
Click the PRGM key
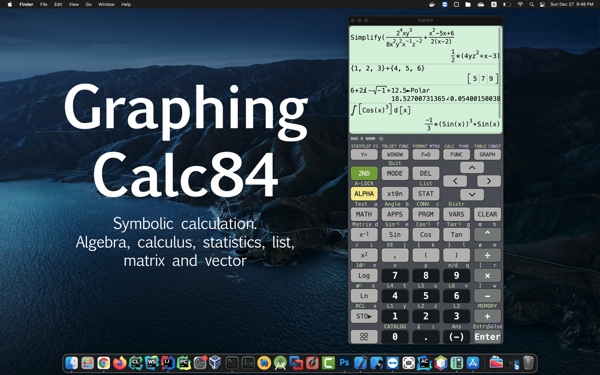point(426,214)
